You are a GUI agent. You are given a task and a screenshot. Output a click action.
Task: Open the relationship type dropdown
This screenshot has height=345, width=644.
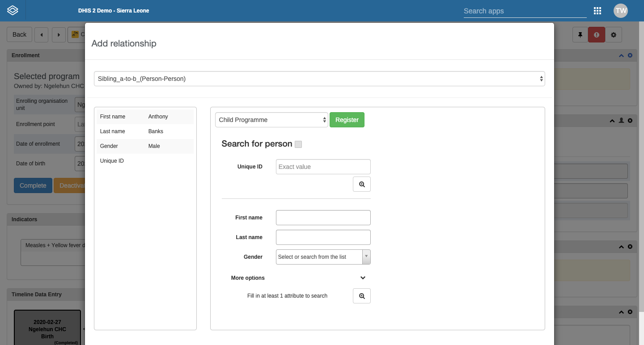pos(319,79)
